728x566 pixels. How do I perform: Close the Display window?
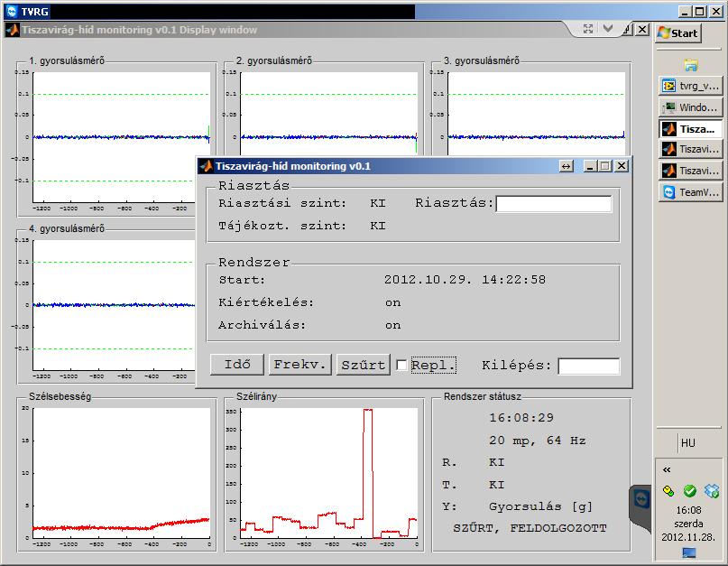[642, 29]
